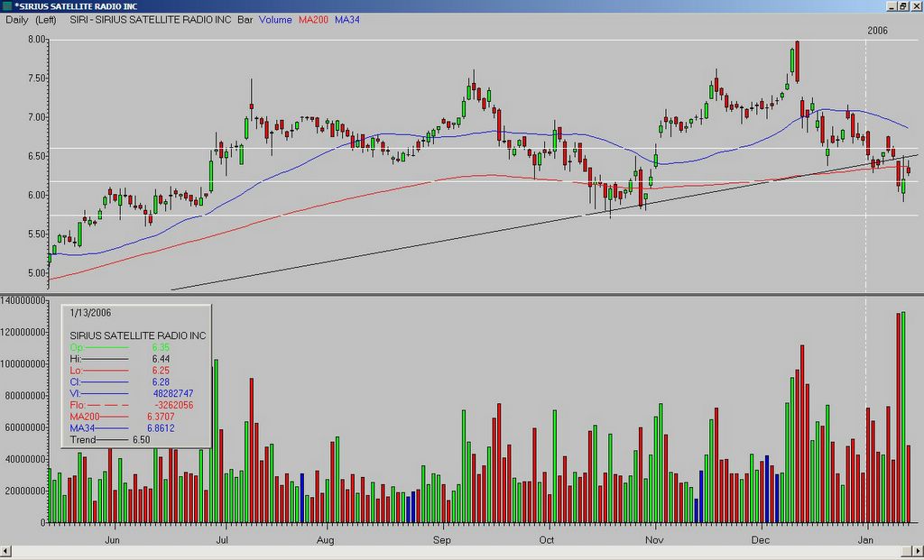This screenshot has width=924, height=560.
Task: Click the 7.00 price axis label
Action: coord(37,117)
